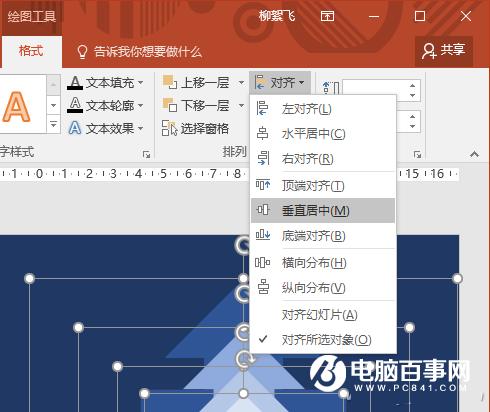Click the shape height input field

click(x=375, y=90)
